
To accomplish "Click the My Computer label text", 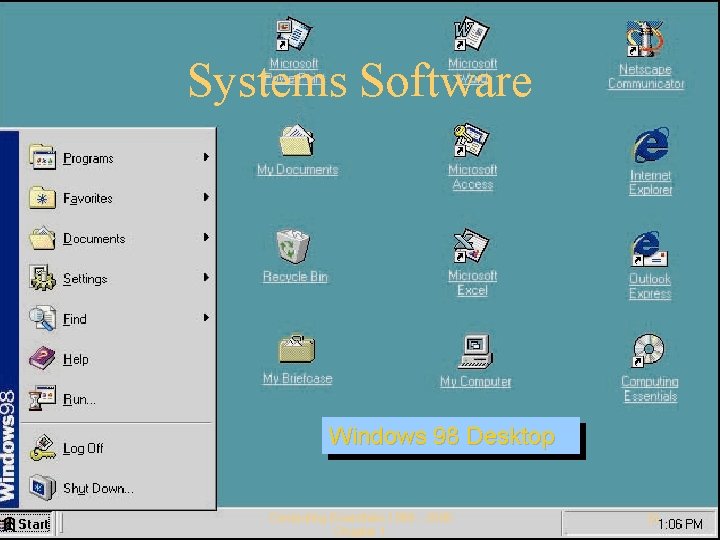I will click(476, 382).
